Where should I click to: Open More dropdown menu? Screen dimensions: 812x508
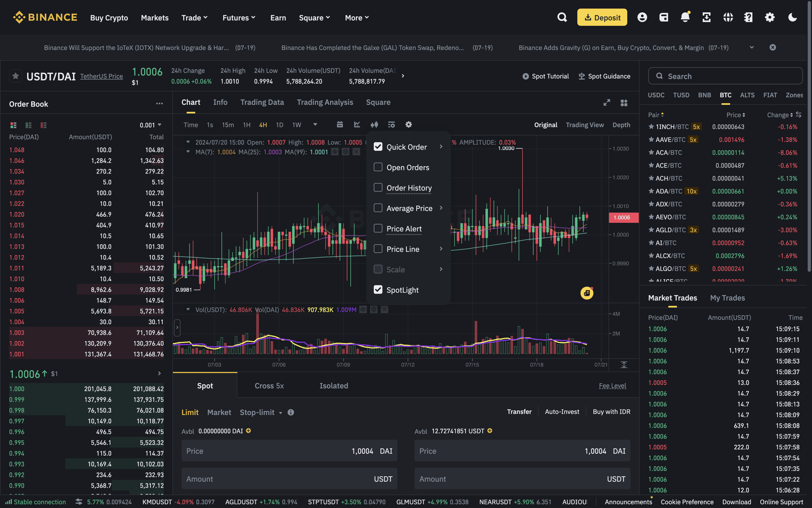coord(357,18)
